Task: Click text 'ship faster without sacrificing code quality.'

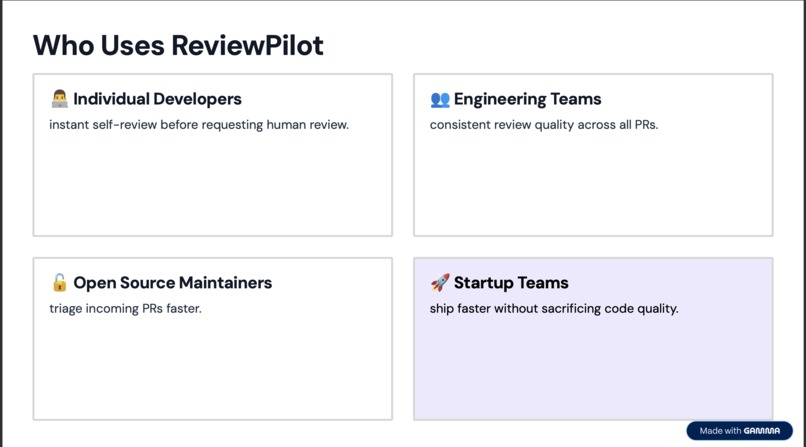Action: (x=554, y=309)
